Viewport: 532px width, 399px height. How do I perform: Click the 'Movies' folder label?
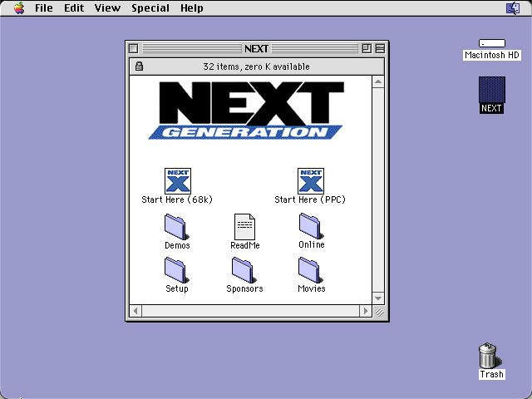click(312, 288)
